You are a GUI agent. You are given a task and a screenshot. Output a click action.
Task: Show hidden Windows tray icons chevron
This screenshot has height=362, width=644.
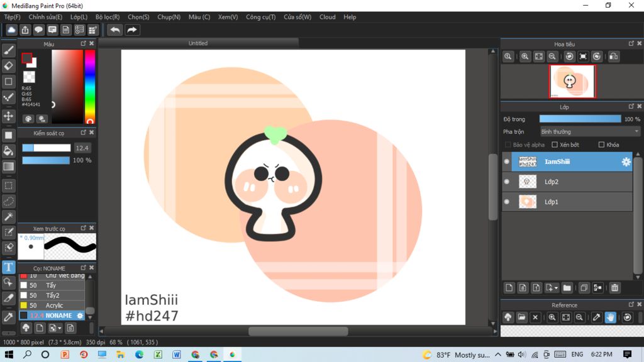point(498,354)
